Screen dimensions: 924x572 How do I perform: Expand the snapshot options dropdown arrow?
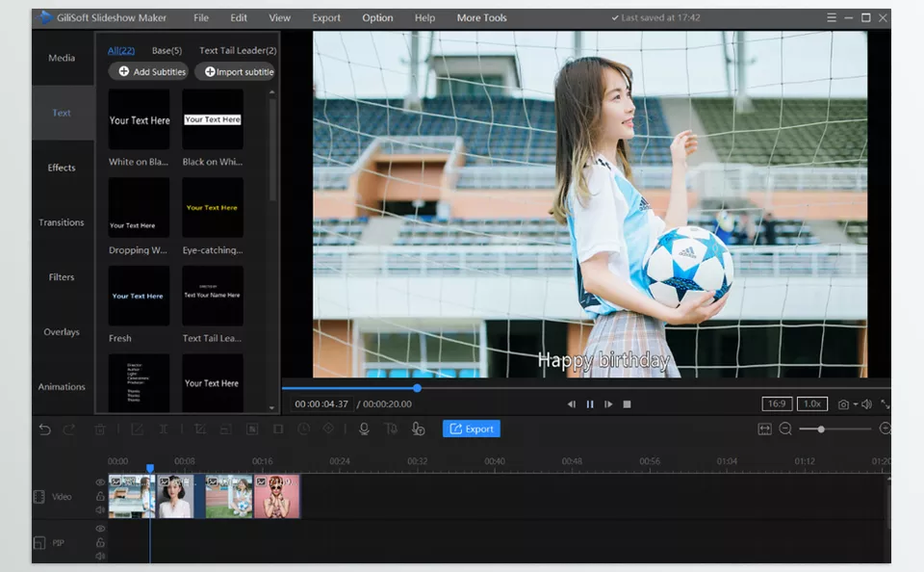coord(855,404)
